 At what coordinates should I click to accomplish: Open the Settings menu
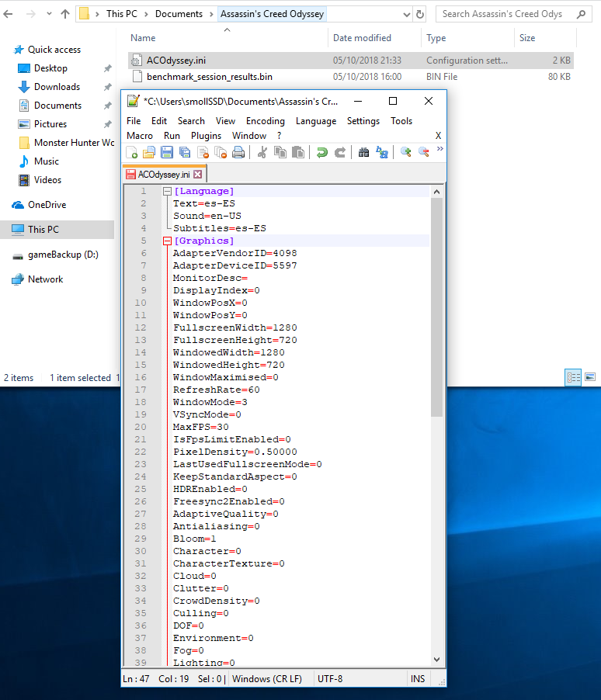tap(363, 121)
